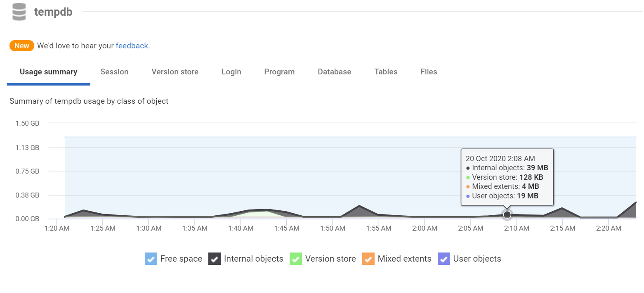Toggle the orange Mixed extents checkbox

(x=368, y=259)
